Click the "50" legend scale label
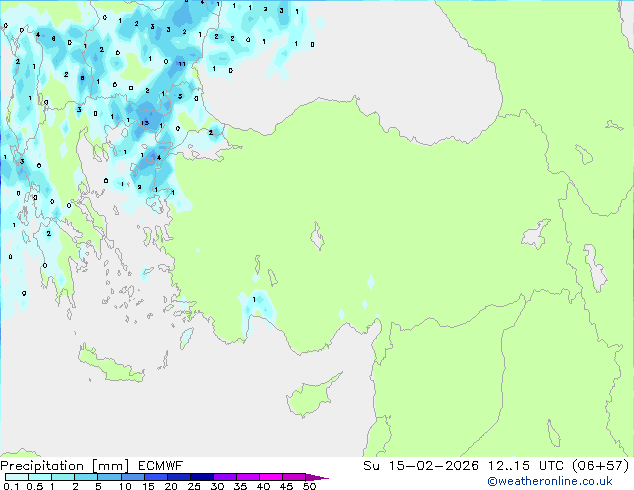Screen dimensions: 634x490 click(x=309, y=486)
